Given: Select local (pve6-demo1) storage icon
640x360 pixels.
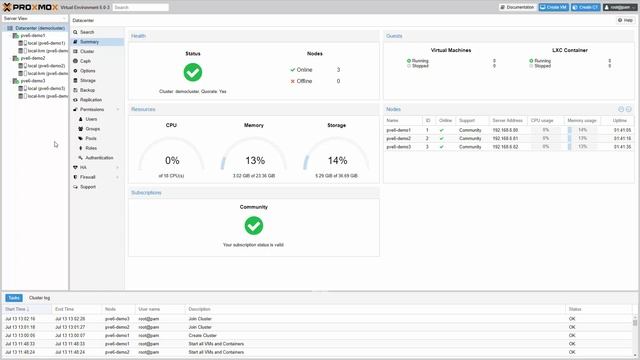Looking at the screenshot, I should (x=22, y=43).
